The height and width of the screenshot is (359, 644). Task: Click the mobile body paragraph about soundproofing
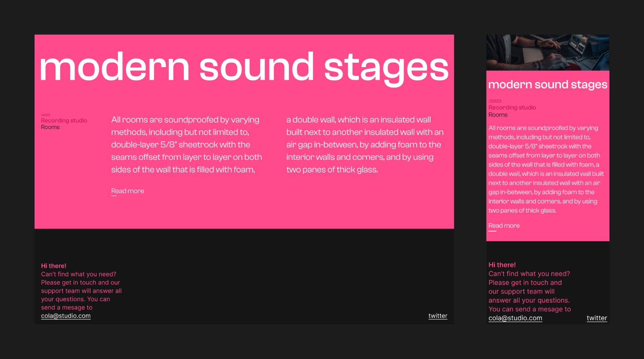pyautogui.click(x=546, y=169)
